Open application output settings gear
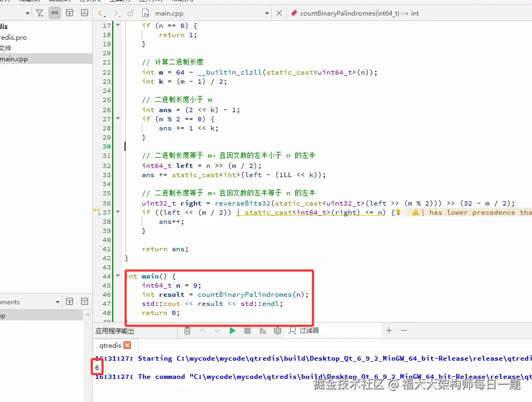 point(278,331)
